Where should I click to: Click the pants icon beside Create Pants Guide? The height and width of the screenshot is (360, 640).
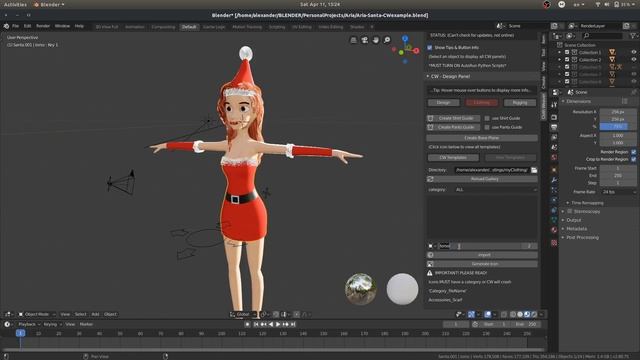coord(431,127)
